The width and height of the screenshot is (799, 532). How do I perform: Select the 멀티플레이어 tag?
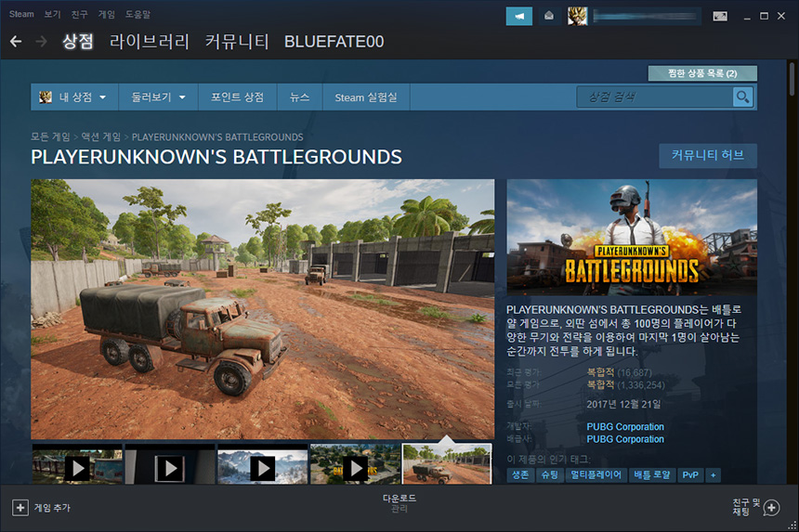pyautogui.click(x=596, y=475)
